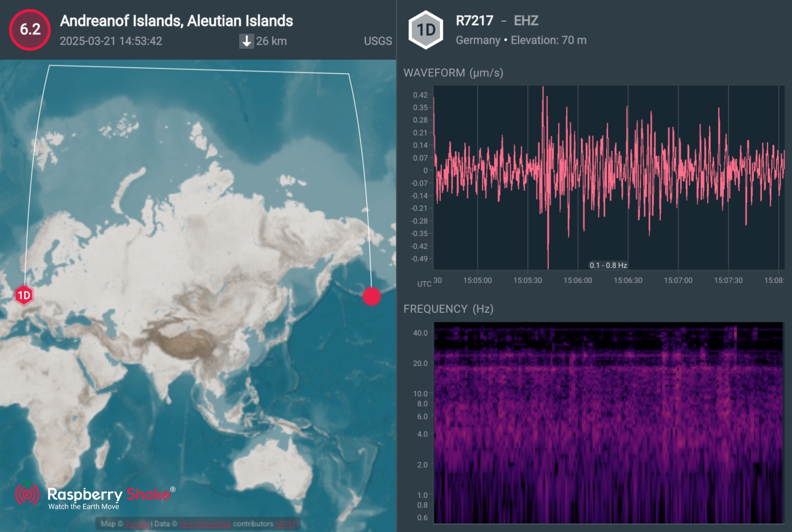The width and height of the screenshot is (792, 532).
Task: Click the Raspberry Shake logo
Action: [x=95, y=495]
